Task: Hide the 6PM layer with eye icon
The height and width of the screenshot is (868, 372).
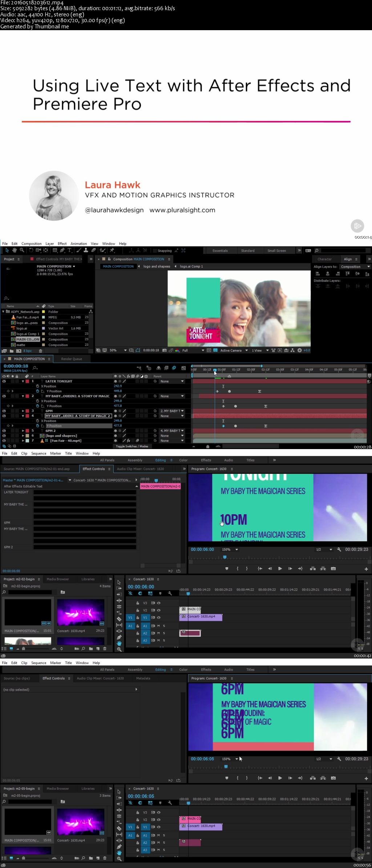Action: 4,411
